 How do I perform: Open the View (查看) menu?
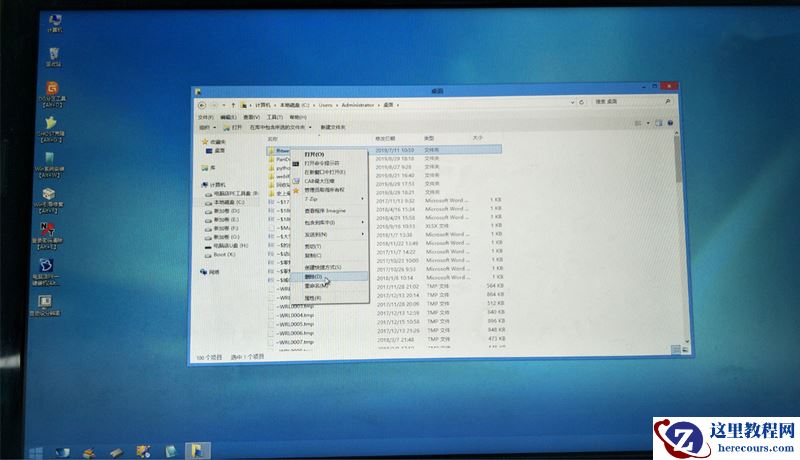(251, 117)
